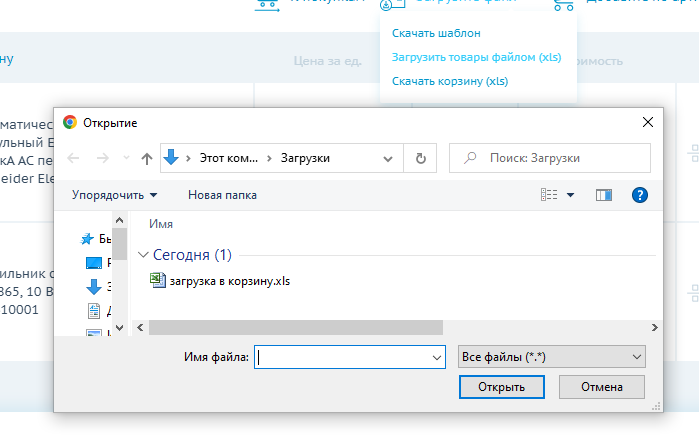699x438 pixels.
Task: Select Desktop monitor icon in sidebar
Action: click(x=94, y=263)
